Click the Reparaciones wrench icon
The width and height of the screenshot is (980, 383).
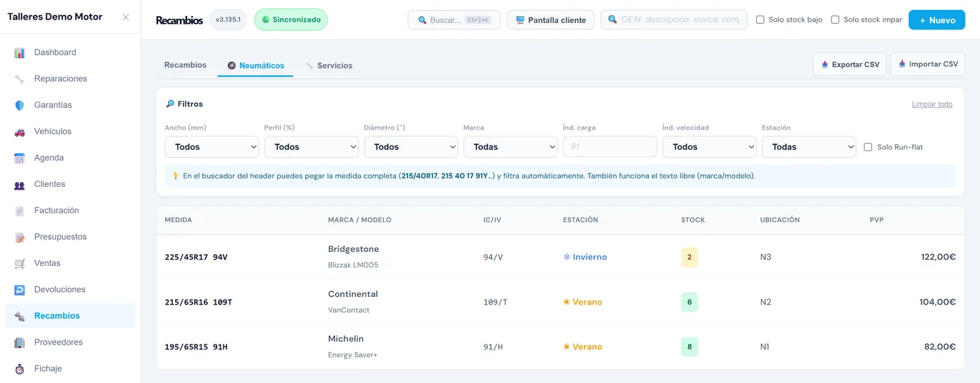tap(20, 79)
